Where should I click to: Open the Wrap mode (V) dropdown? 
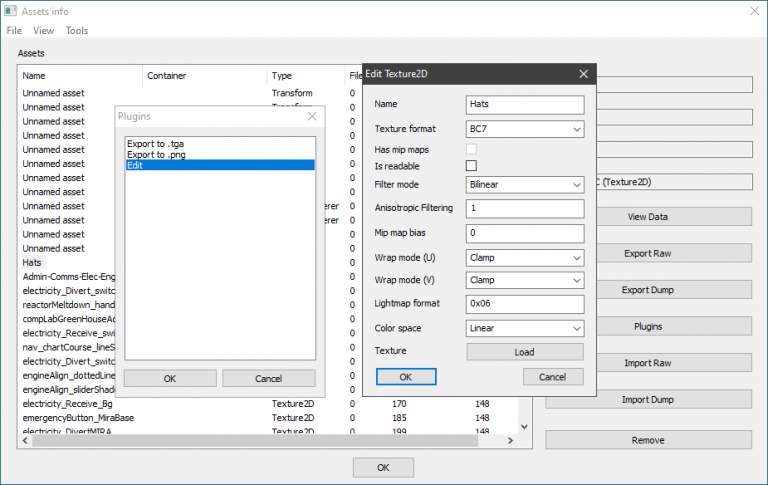[x=524, y=280]
